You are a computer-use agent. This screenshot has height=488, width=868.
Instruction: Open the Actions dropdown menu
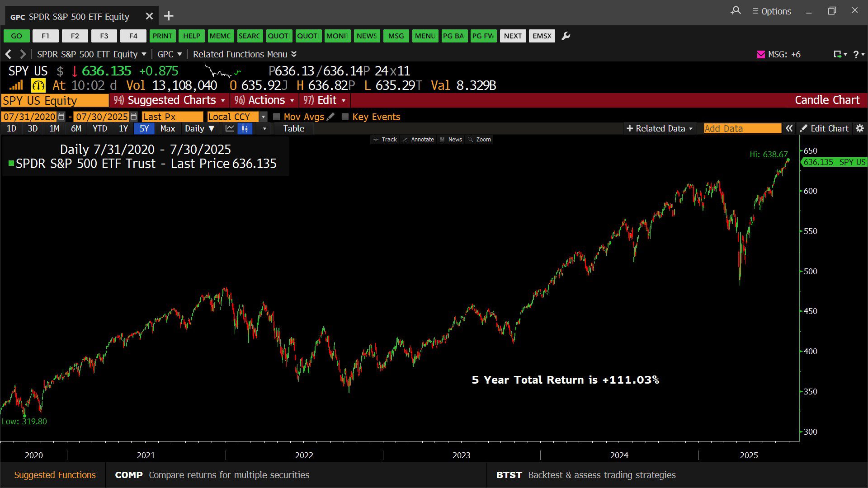tap(264, 100)
